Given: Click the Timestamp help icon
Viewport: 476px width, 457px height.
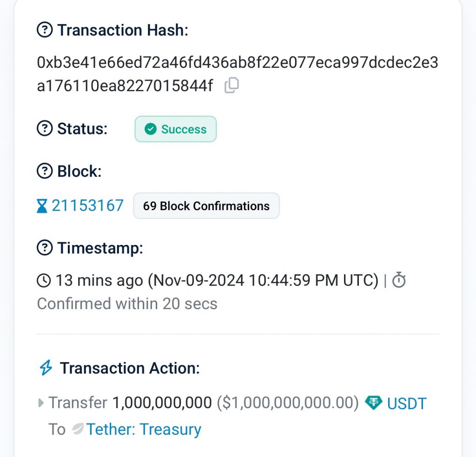Looking at the screenshot, I should tap(44, 248).
